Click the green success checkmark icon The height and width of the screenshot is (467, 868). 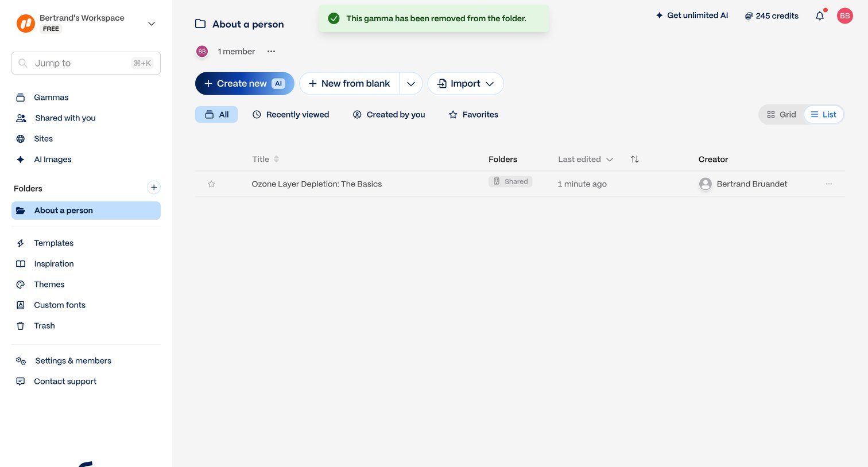[334, 18]
